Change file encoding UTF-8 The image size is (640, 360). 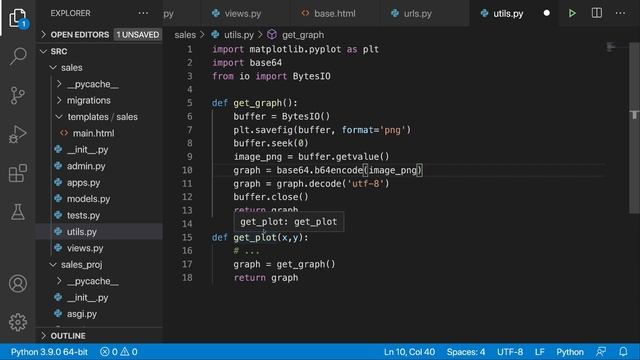(x=510, y=352)
